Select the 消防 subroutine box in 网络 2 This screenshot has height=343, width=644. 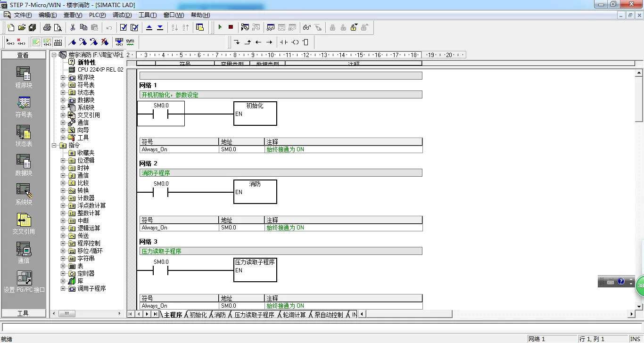255,192
